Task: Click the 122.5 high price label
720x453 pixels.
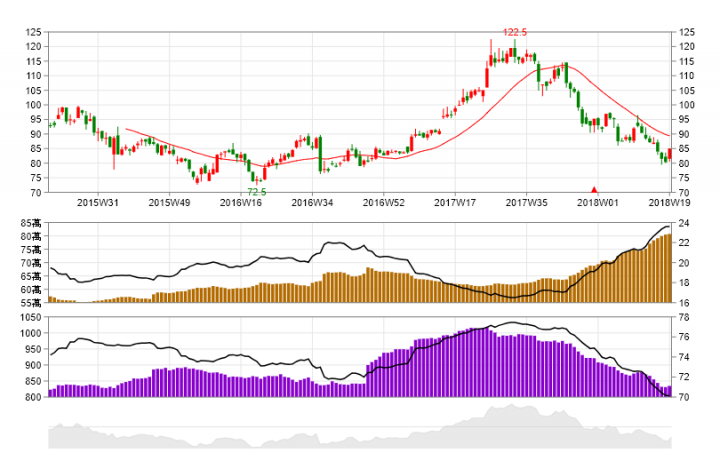Action: coord(515,32)
